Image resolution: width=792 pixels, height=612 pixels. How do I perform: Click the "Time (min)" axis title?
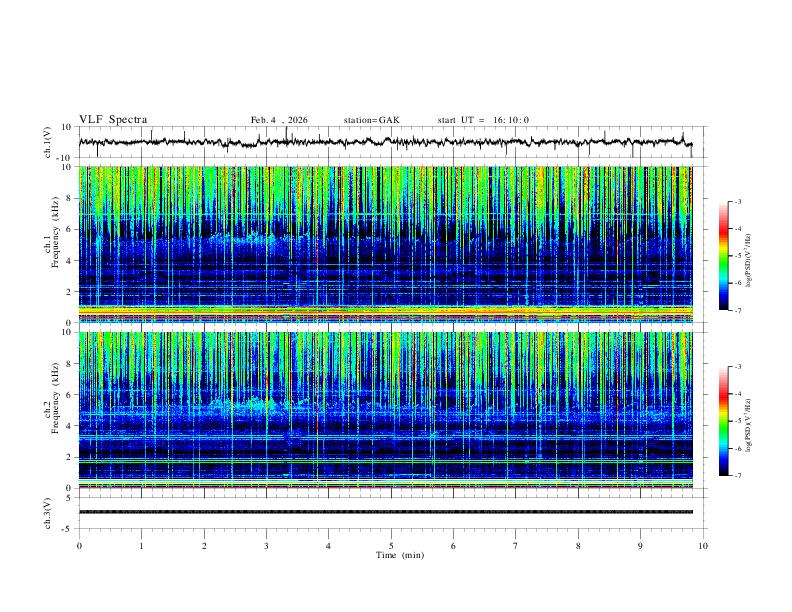point(400,555)
